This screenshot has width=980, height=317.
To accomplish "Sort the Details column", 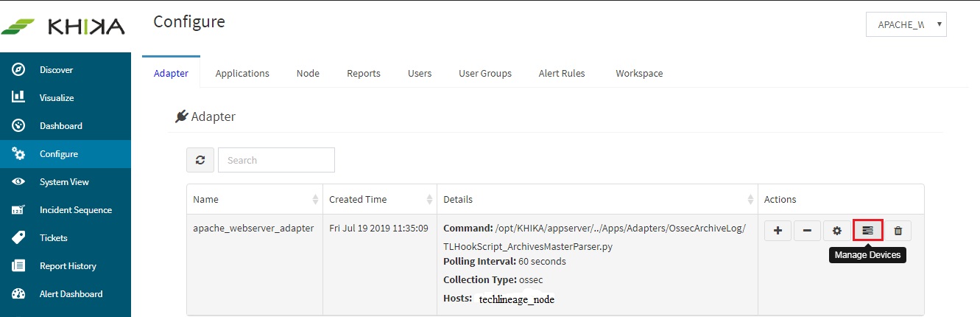I will 597,199.
